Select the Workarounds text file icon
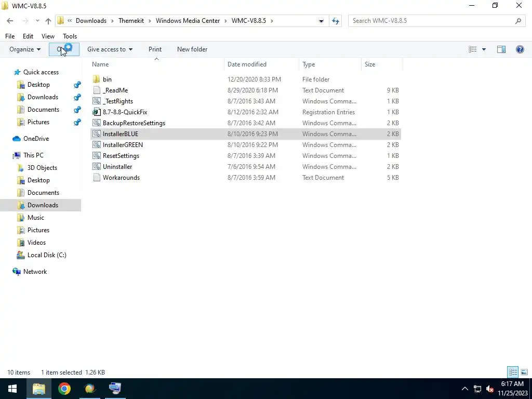 pyautogui.click(x=97, y=178)
